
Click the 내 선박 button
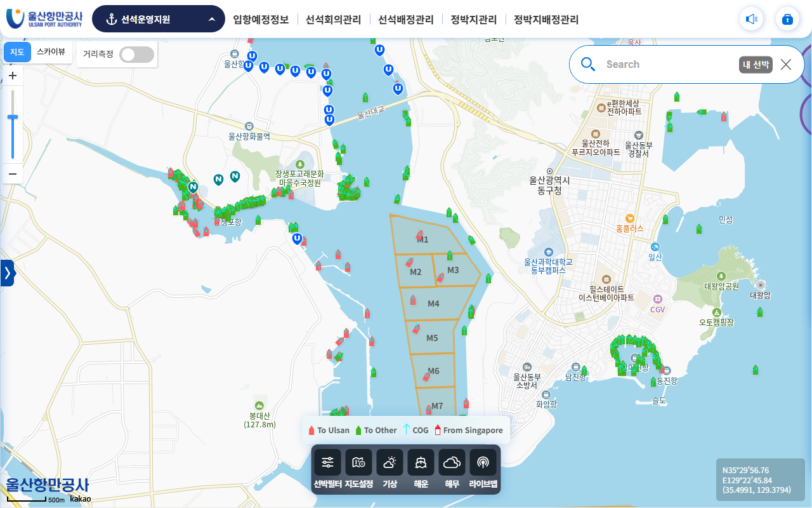(756, 64)
